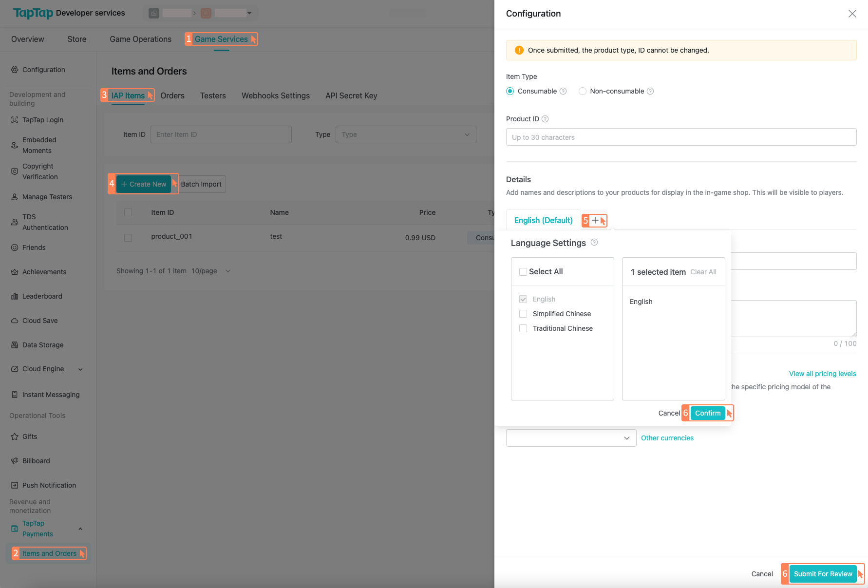
Task: Click Cancel in Language Settings popup
Action: coord(669,413)
